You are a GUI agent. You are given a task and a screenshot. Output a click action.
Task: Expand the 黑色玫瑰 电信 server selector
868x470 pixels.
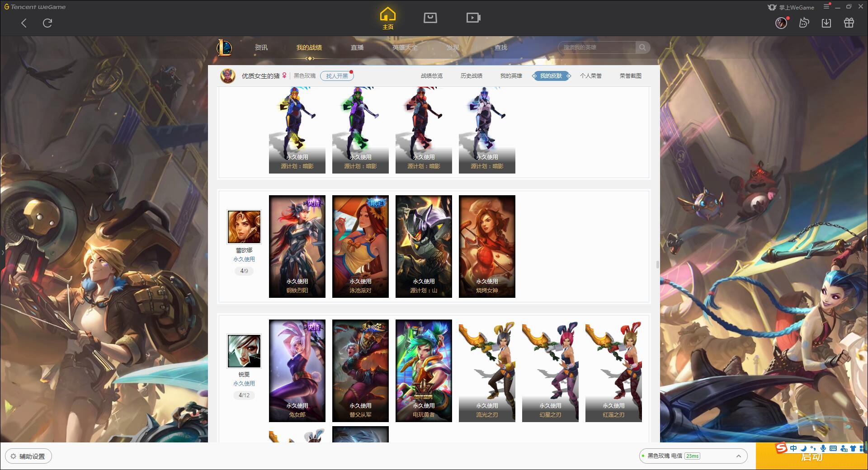click(693, 456)
